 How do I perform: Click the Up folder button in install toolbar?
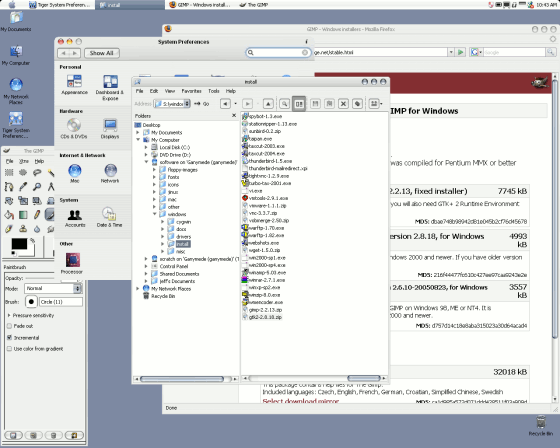[x=268, y=104]
